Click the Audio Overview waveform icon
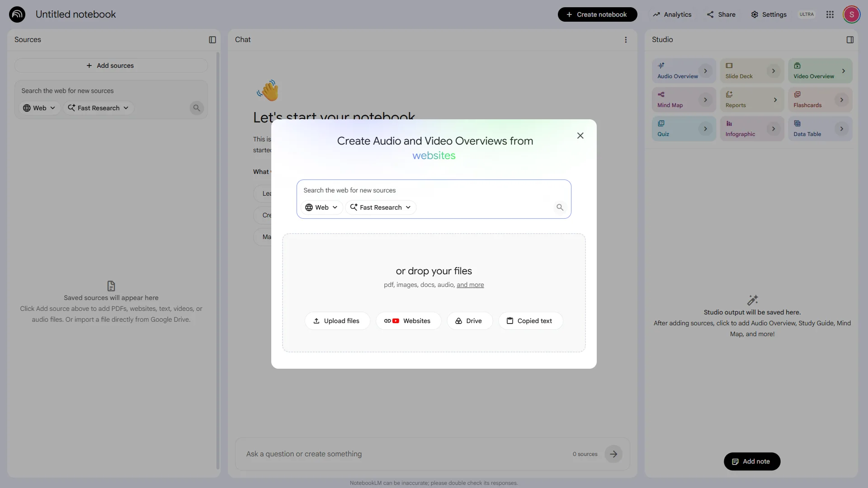Screen dimensions: 868x488 (x=661, y=66)
